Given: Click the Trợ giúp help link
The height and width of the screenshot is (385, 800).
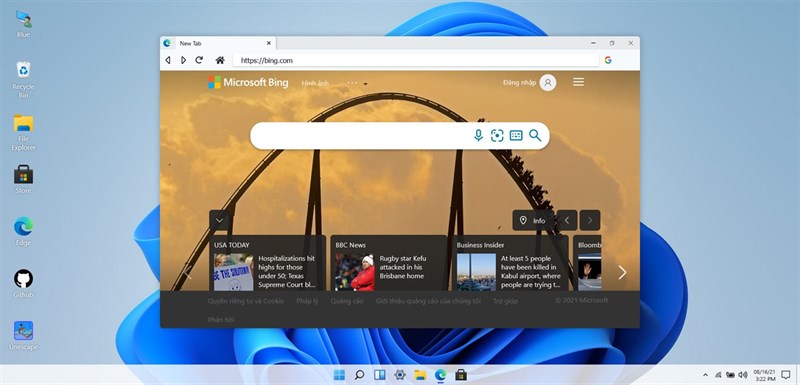Looking at the screenshot, I should 505,301.
